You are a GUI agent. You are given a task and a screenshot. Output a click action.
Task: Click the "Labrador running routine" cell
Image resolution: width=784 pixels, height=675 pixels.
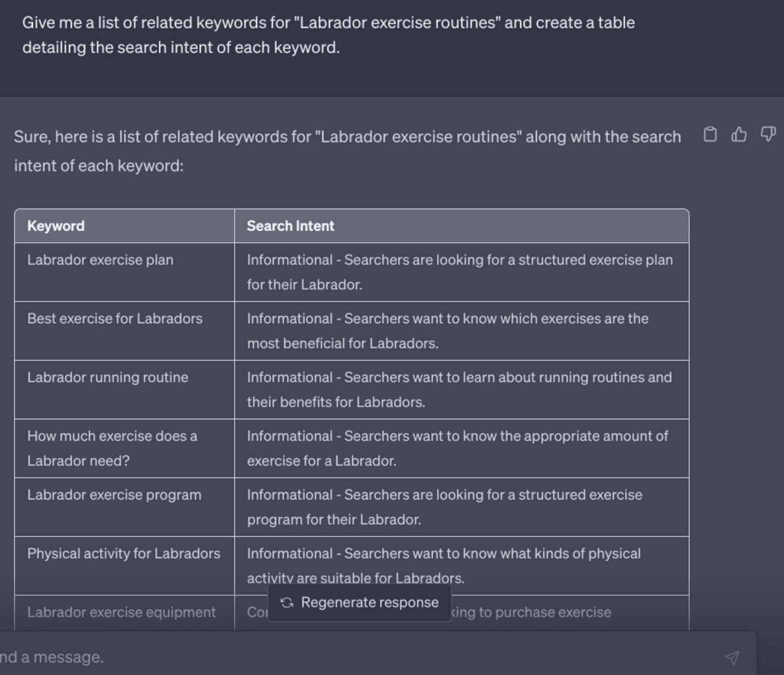click(108, 378)
